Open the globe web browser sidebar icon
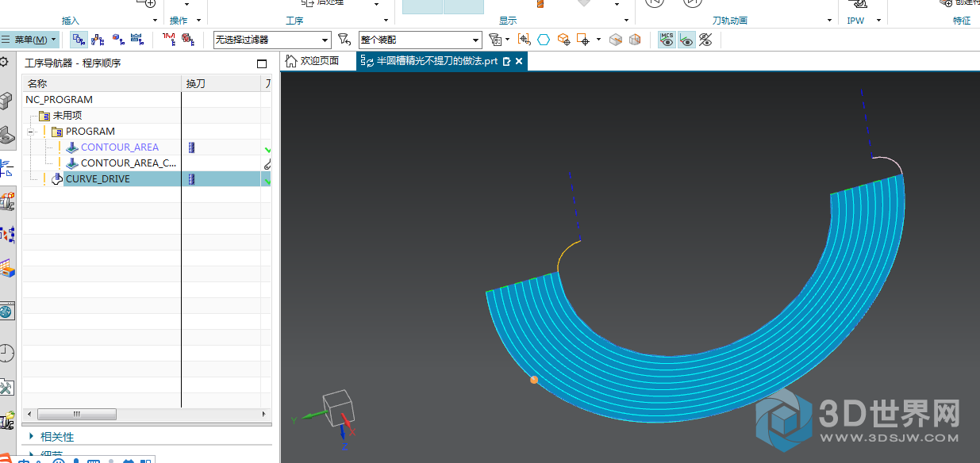 [7, 312]
